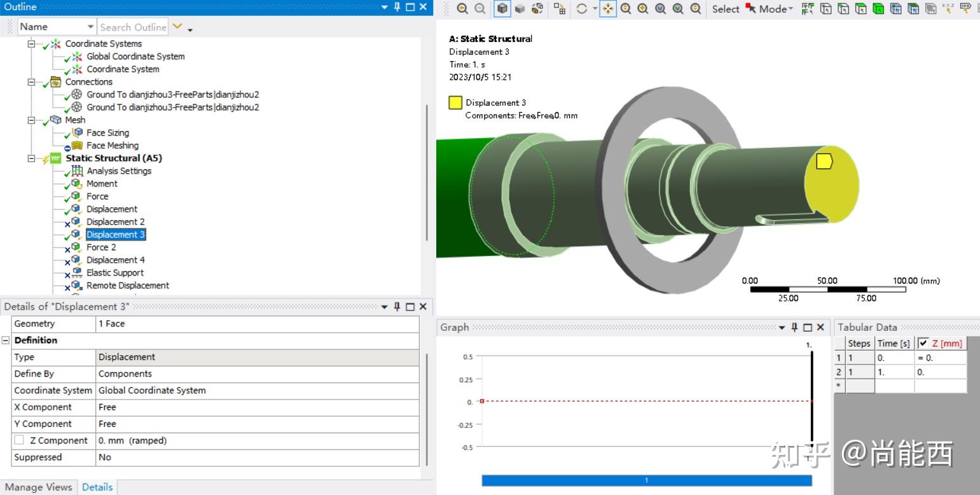Check the Z Component checkbox in Details
The width and height of the screenshot is (980, 495).
[x=18, y=440]
